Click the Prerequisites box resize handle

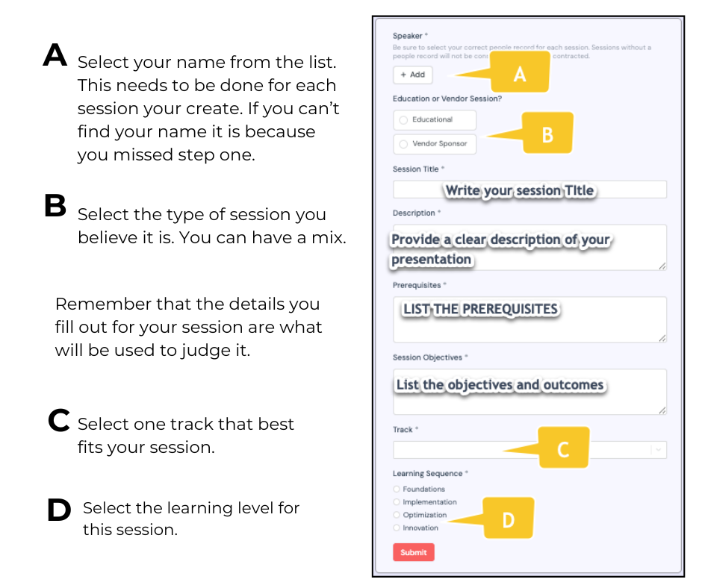[662, 338]
